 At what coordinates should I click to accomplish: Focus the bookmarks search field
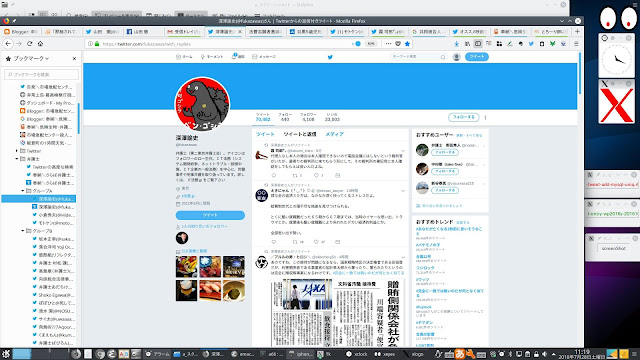coord(41,74)
